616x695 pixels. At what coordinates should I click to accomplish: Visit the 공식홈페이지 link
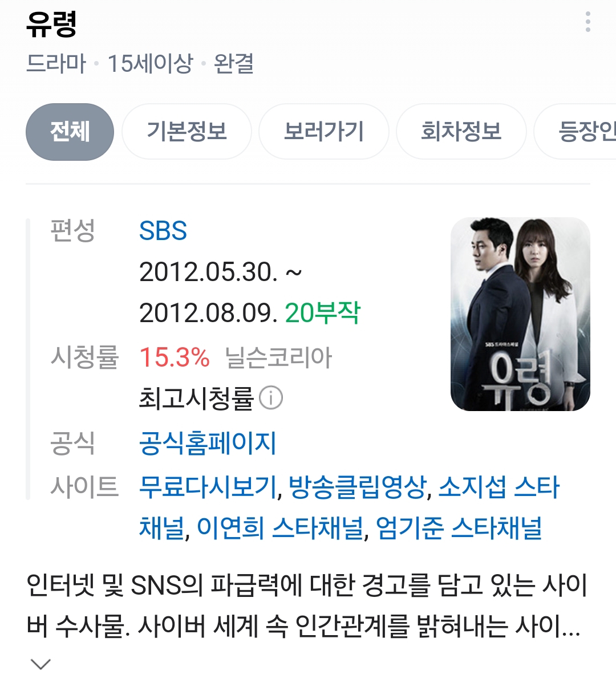coord(208,443)
